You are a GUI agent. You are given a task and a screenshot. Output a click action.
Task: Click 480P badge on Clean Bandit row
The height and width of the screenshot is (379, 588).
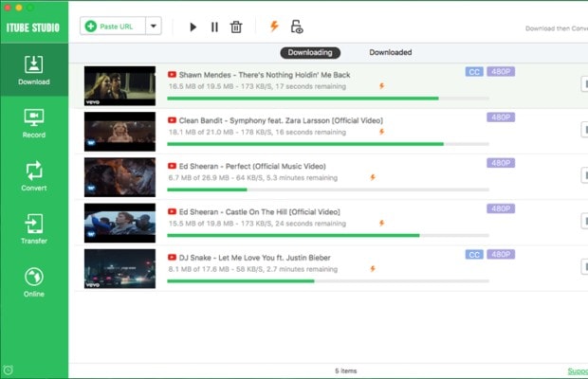[x=501, y=117]
